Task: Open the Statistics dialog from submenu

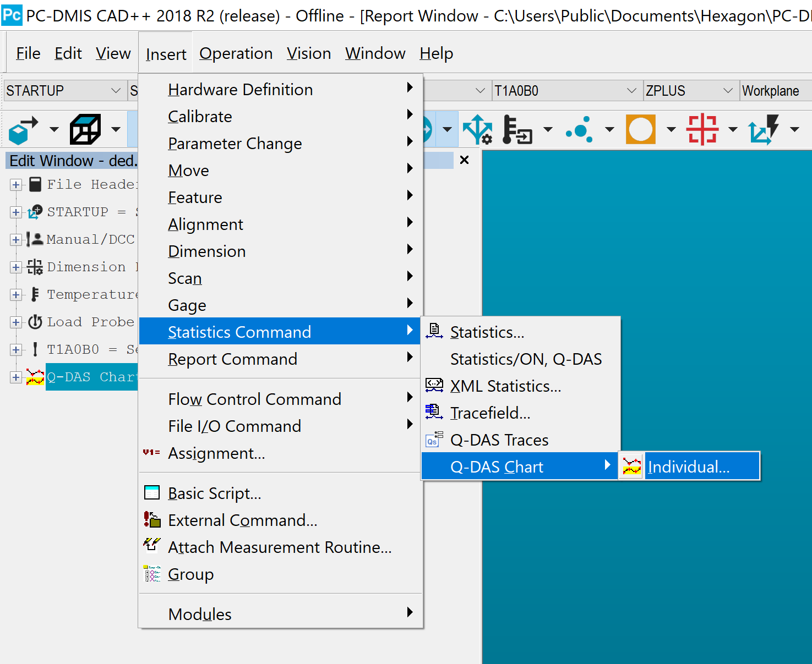Action: pyautogui.click(x=487, y=332)
